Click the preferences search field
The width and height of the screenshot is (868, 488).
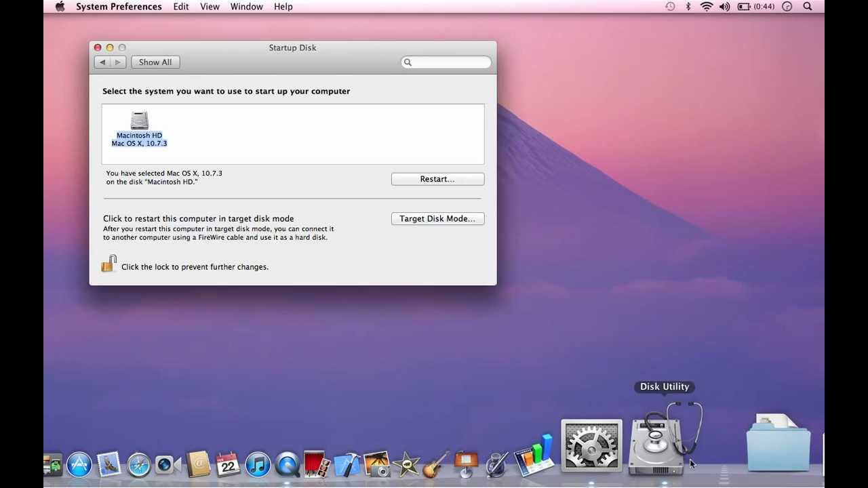tap(446, 62)
